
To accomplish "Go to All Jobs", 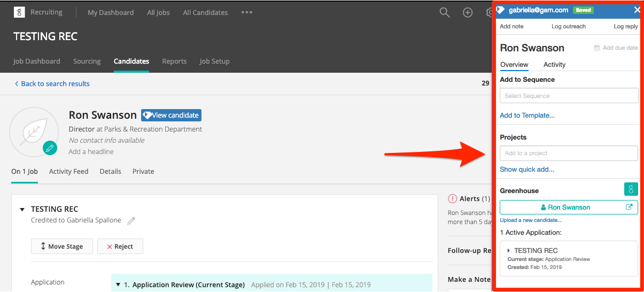I will click(x=158, y=12).
